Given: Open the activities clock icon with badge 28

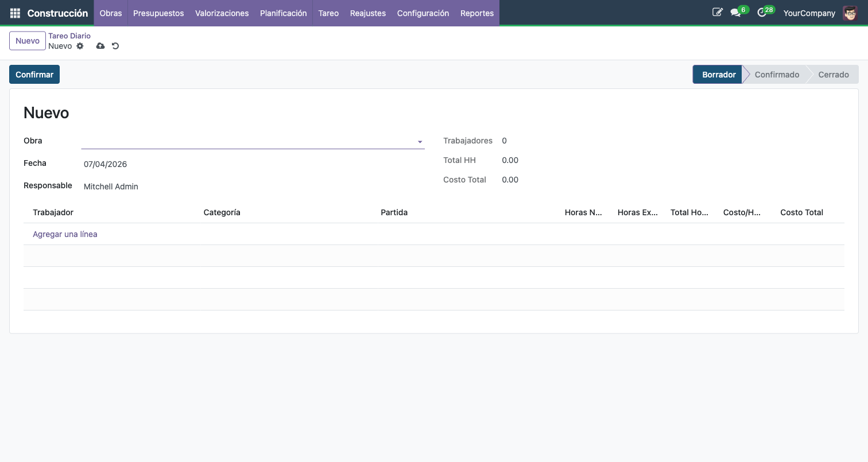Looking at the screenshot, I should (762, 13).
